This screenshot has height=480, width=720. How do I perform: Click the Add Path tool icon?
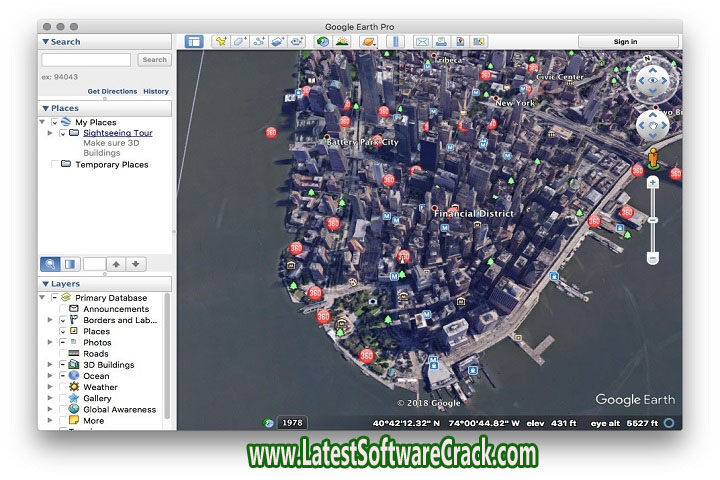(258, 41)
